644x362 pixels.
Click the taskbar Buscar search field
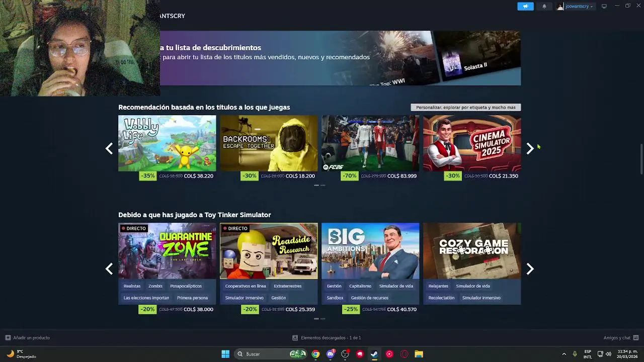click(x=271, y=354)
